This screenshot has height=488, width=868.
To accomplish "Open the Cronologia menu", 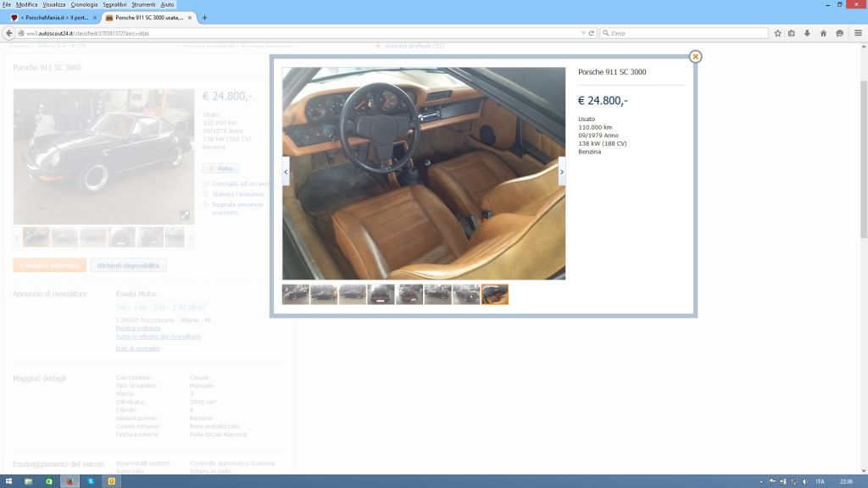I will tap(84, 4).
